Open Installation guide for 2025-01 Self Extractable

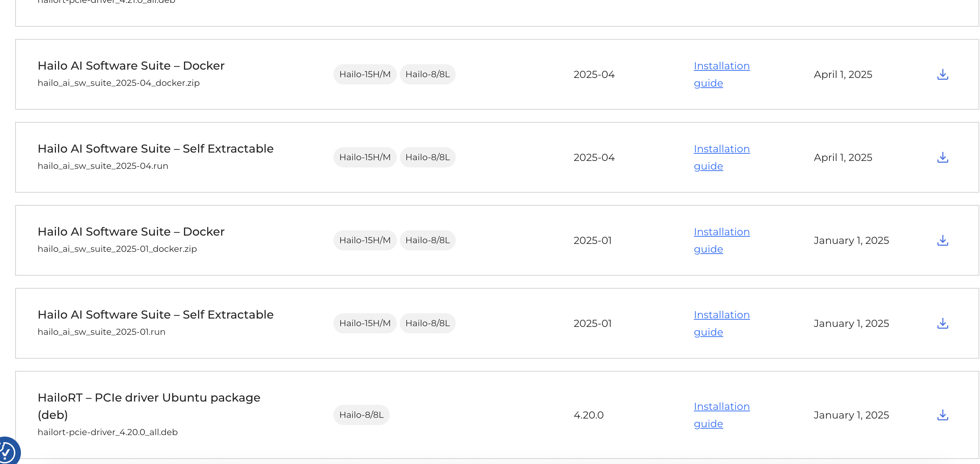721,315
